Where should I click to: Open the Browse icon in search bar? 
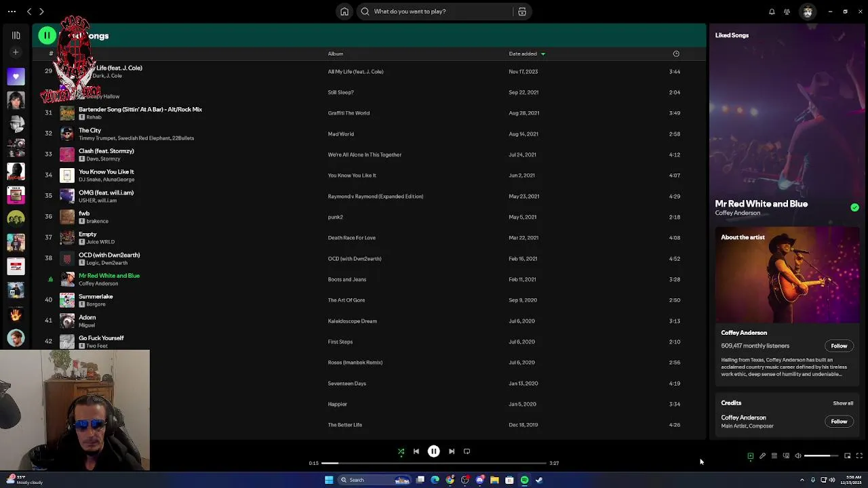522,12
